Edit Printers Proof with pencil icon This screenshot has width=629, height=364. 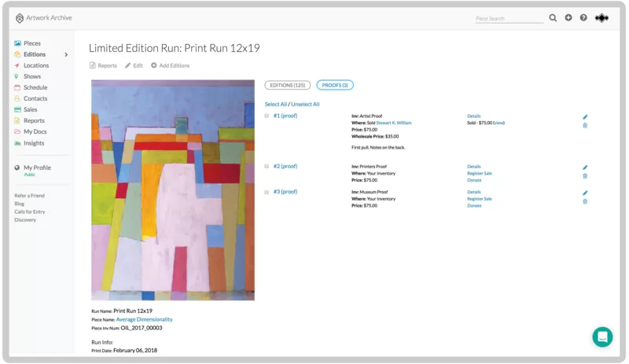tap(585, 167)
